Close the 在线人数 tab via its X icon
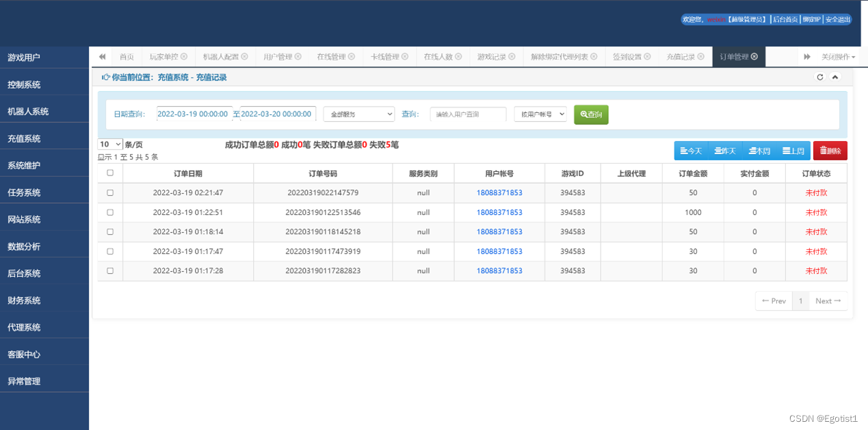 point(458,57)
